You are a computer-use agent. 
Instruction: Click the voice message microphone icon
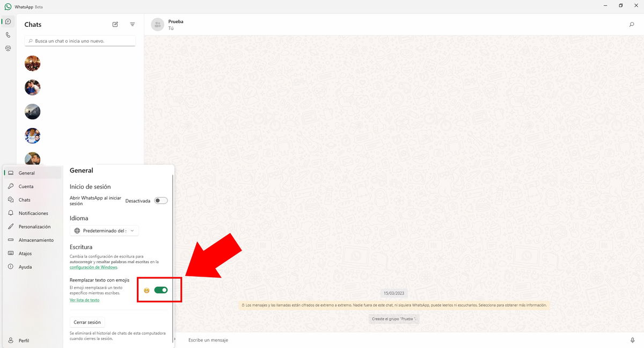pyautogui.click(x=632, y=339)
